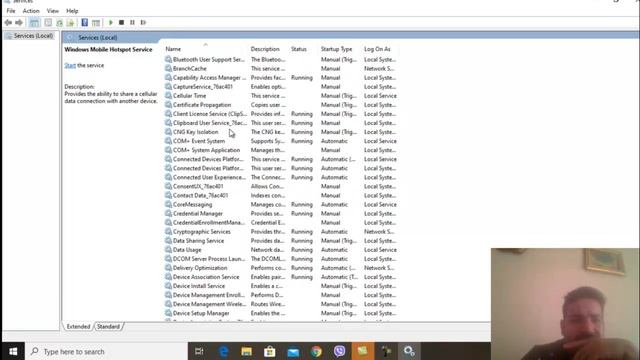Open the Mail app on the taskbar
The width and height of the screenshot is (640, 360).
point(293,351)
